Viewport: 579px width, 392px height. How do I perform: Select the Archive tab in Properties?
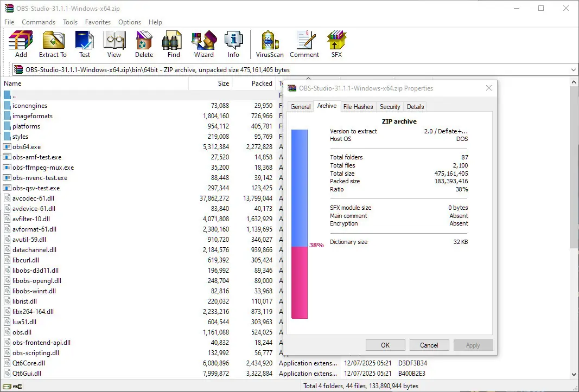[x=327, y=106]
